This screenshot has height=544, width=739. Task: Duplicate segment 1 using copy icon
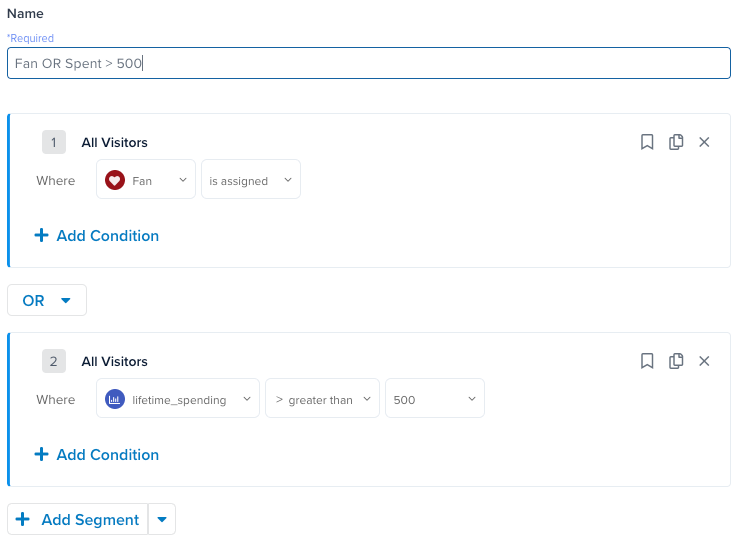coord(676,142)
